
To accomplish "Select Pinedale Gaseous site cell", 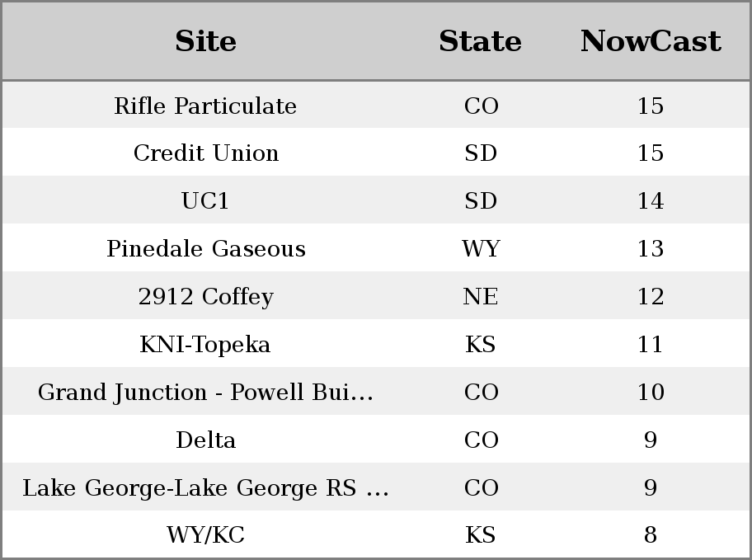I will click(x=206, y=248).
